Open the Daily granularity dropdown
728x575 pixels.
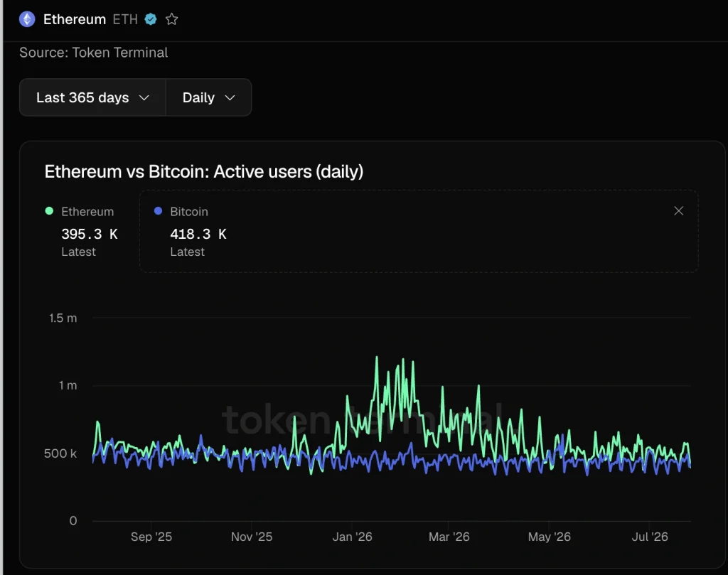(x=208, y=97)
